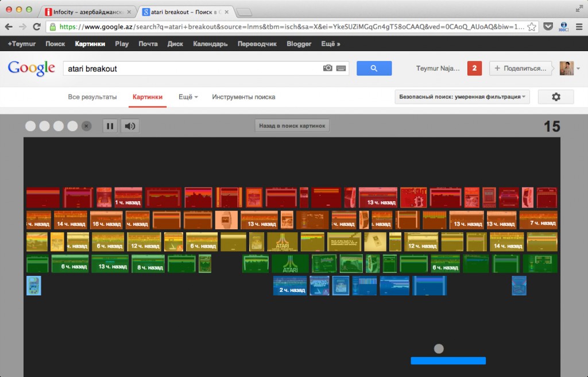
Task: Click yellow ATARI logo brick
Action: click(283, 242)
